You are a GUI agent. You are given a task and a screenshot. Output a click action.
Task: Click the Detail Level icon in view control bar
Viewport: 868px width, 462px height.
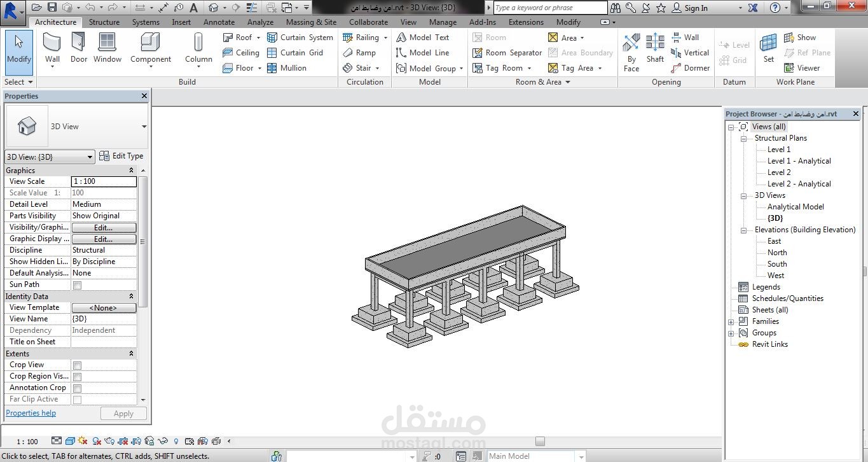coord(57,441)
